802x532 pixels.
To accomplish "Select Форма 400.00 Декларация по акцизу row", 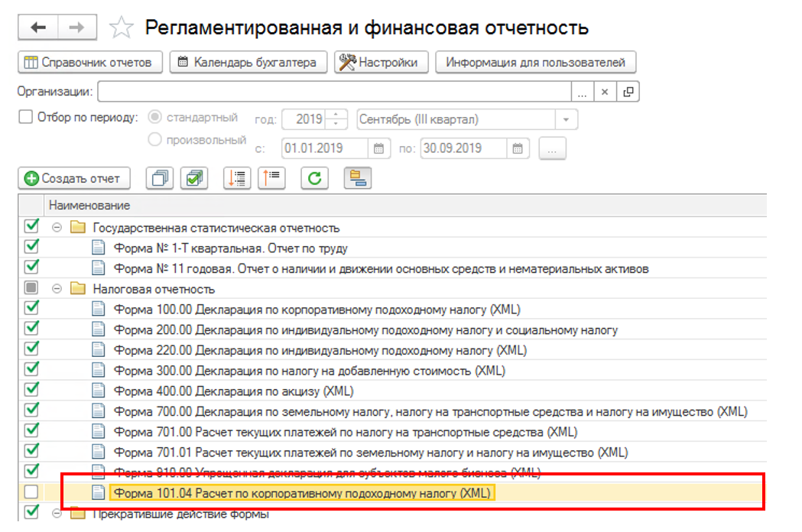I will pos(233,391).
